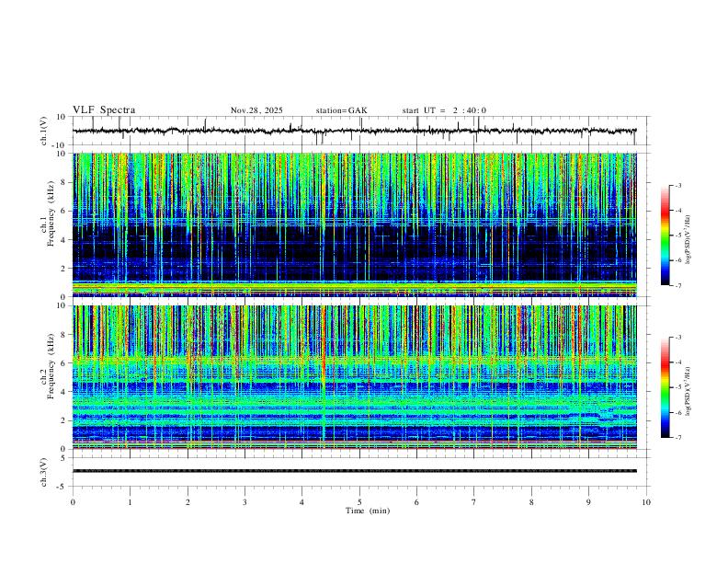Image resolution: width=728 pixels, height=563 pixels.
Task: Click time axis tick label '5'
Action: pos(359,502)
